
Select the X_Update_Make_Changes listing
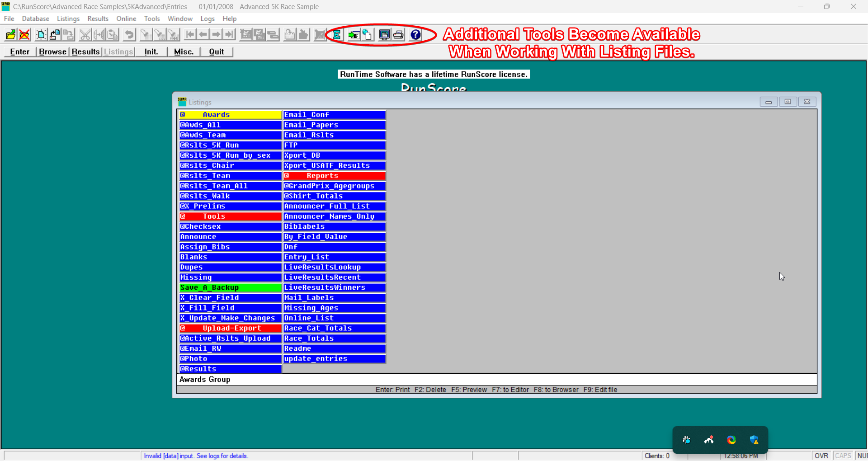[231, 318]
